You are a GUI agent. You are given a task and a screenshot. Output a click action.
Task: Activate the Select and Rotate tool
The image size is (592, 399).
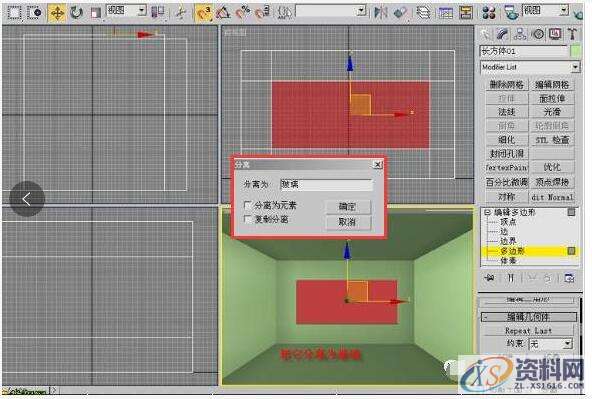coord(77,13)
